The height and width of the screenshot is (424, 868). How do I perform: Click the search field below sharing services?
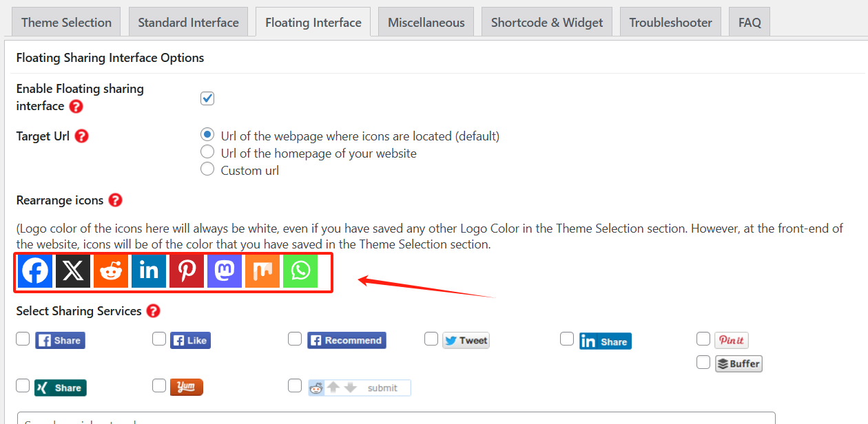coord(276,420)
